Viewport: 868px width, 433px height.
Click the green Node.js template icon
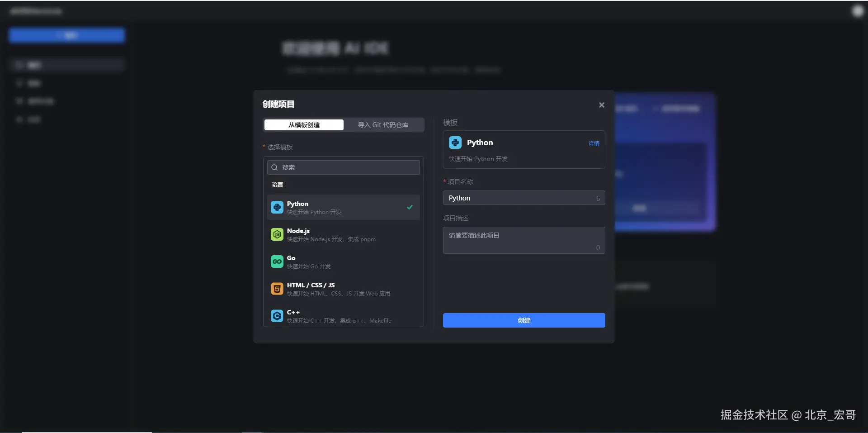[x=277, y=234]
